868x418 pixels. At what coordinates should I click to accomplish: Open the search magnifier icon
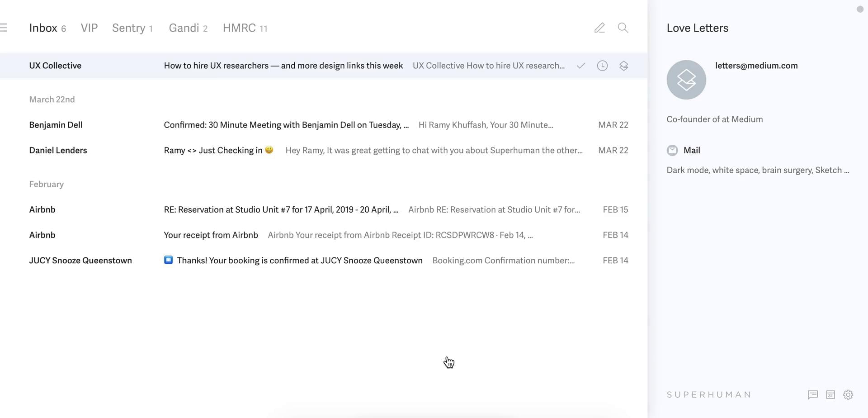point(623,28)
